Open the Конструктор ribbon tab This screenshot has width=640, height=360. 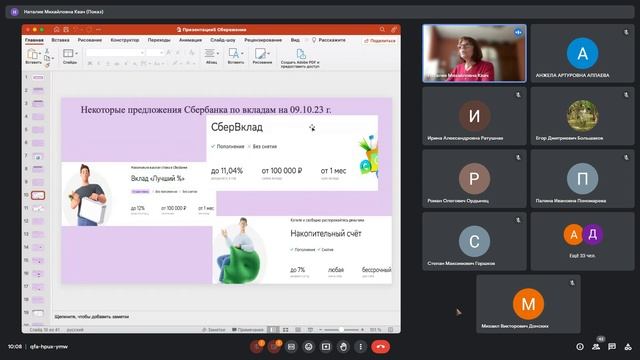[x=125, y=40]
